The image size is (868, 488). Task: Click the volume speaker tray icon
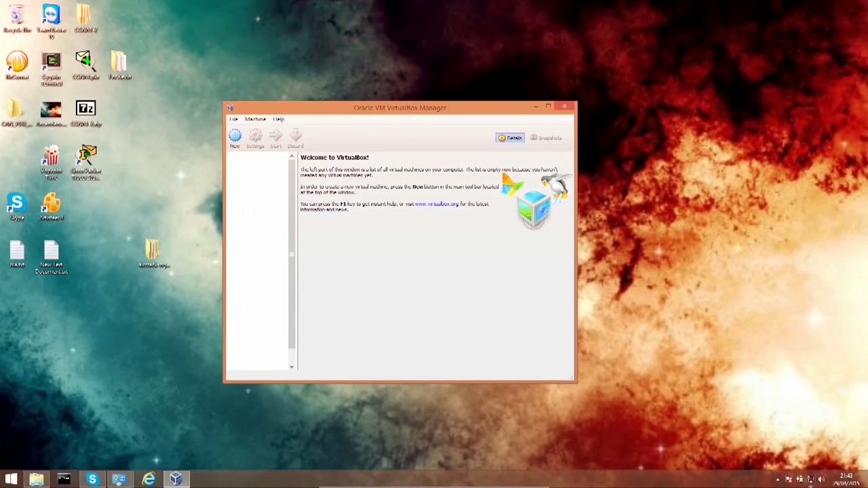click(821, 480)
